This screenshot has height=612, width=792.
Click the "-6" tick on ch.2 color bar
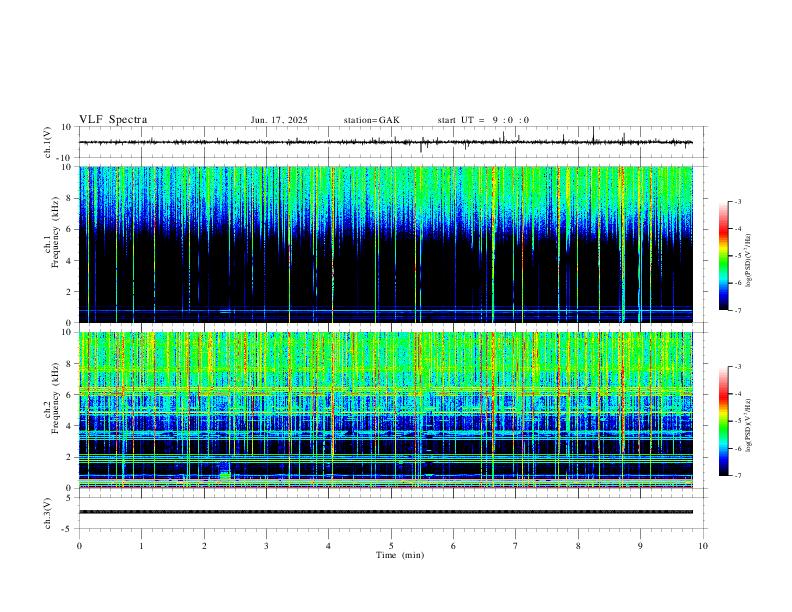coord(737,448)
